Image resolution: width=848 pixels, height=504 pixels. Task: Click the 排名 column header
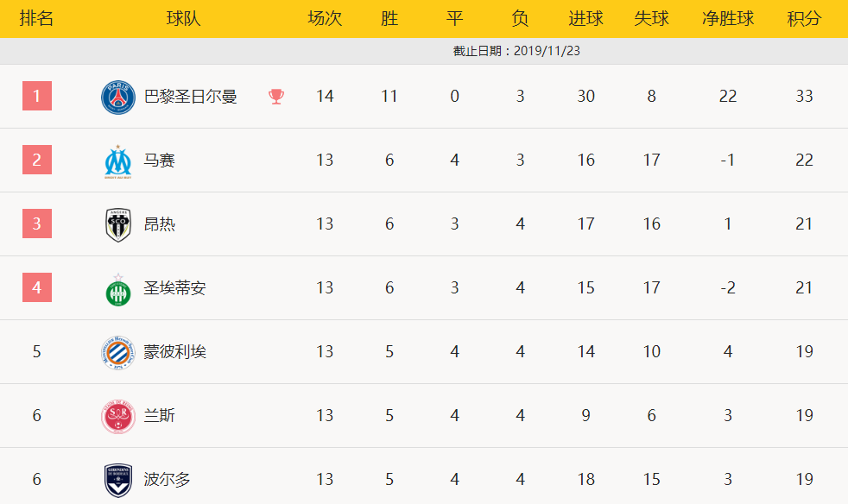pyautogui.click(x=37, y=18)
